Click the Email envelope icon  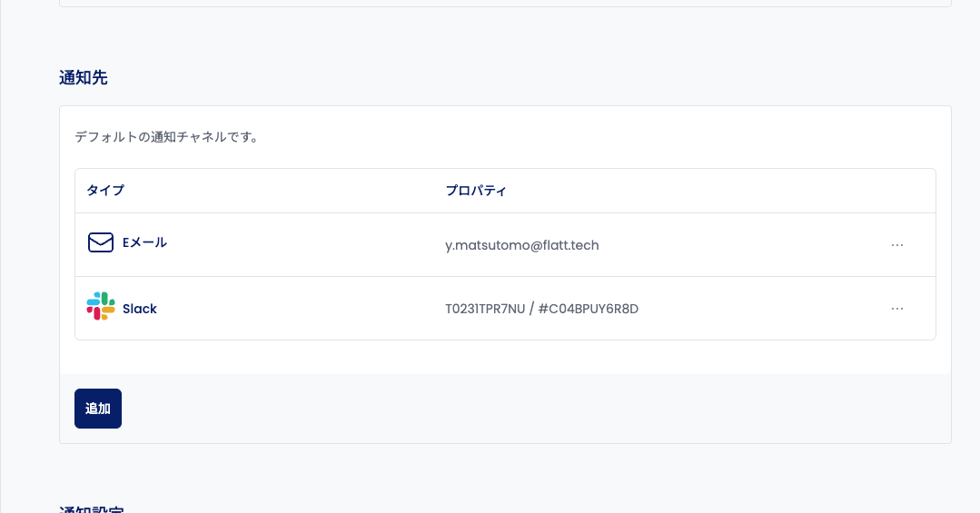point(100,242)
